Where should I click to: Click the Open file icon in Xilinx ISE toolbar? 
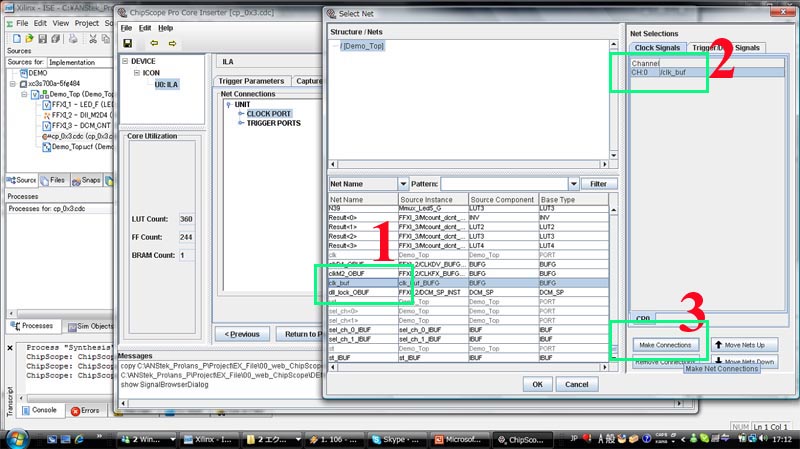tap(29, 38)
